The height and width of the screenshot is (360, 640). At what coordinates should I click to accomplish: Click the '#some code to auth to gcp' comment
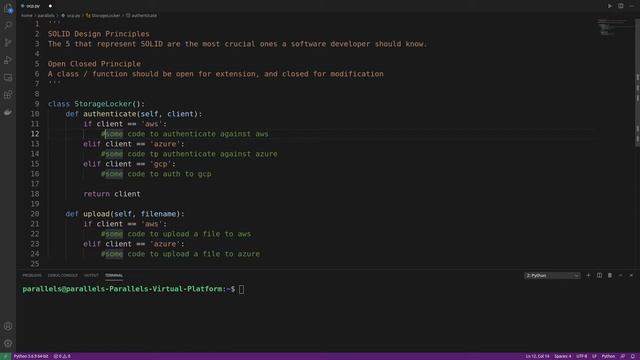pyautogui.click(x=156, y=174)
